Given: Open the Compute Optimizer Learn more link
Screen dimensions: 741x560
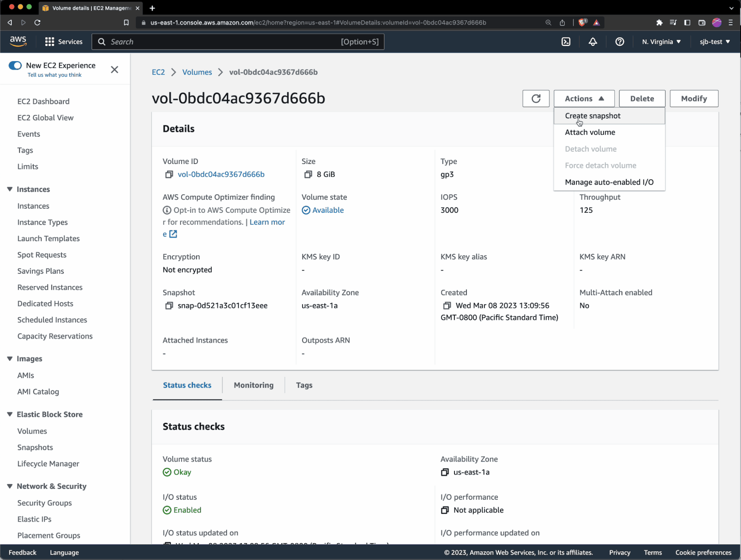Looking at the screenshot, I should click(x=267, y=222).
